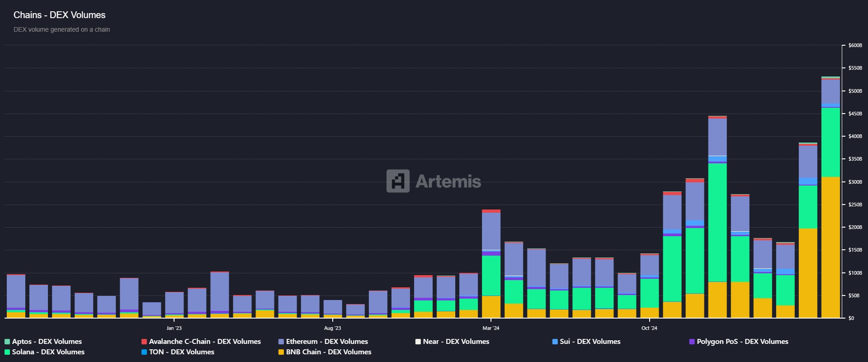Click the Mar '24 bar's green Solana segment
868x362 pixels.
coord(491,276)
